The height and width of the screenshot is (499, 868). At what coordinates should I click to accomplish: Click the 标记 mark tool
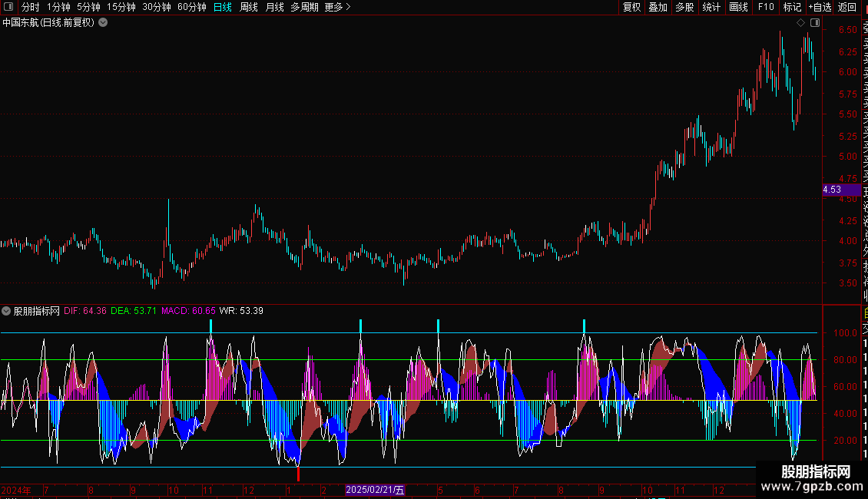point(792,7)
